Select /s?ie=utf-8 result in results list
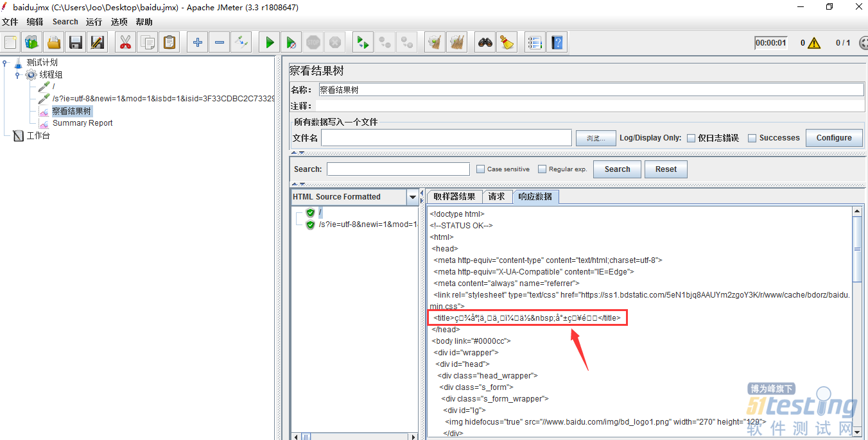This screenshot has width=868, height=440. point(368,224)
